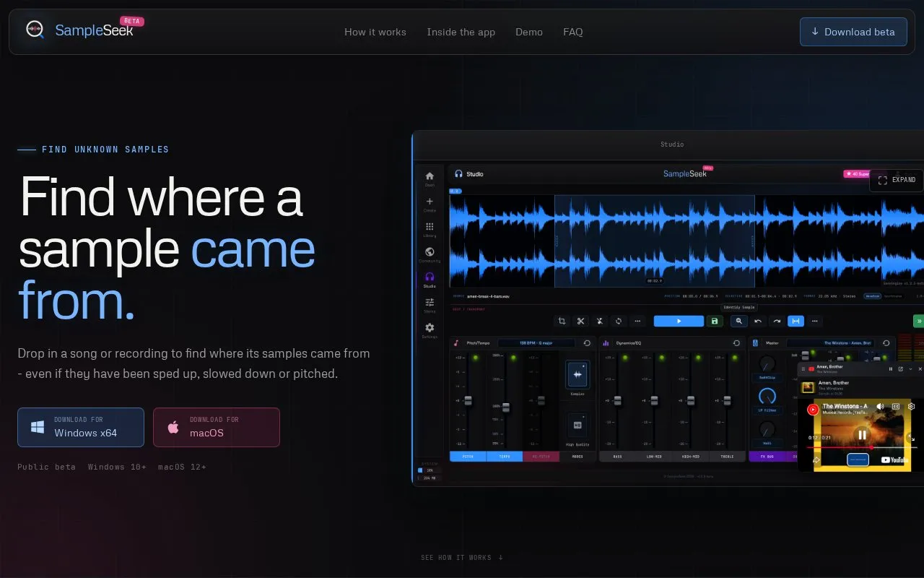Open the Settings gear icon in sidebar

430,328
